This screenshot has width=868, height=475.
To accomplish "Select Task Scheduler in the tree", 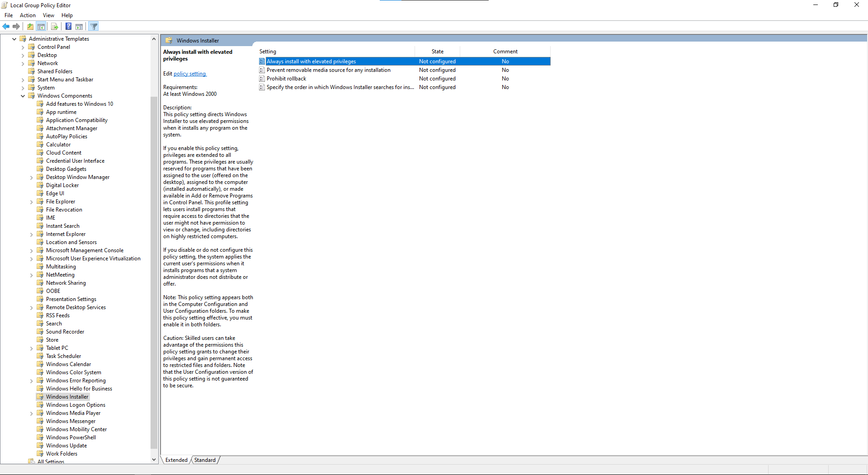I will coord(63,356).
